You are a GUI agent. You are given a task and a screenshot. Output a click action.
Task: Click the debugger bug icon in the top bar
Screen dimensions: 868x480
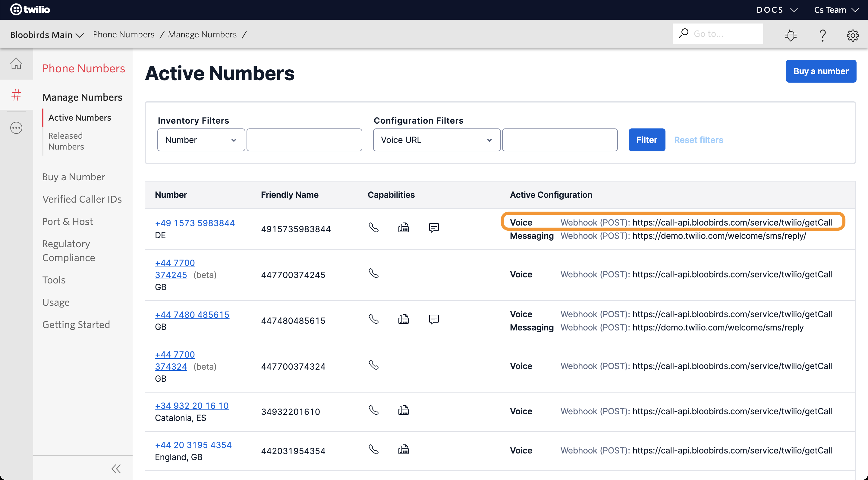pos(791,35)
